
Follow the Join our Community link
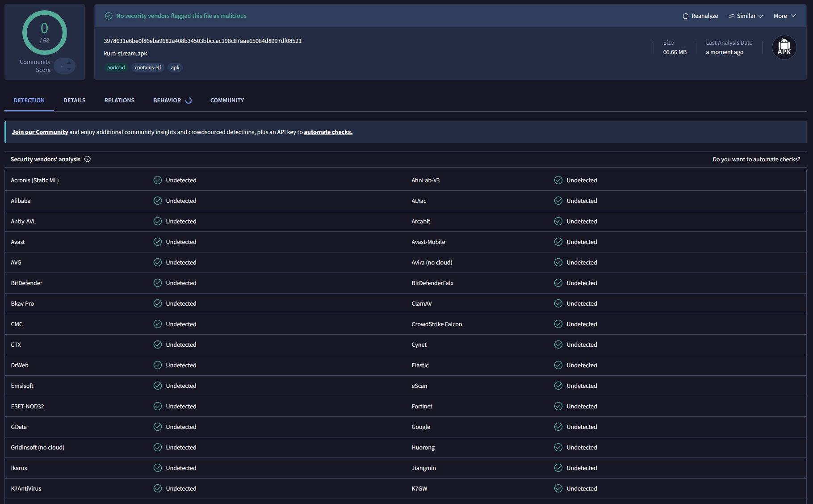(x=40, y=132)
